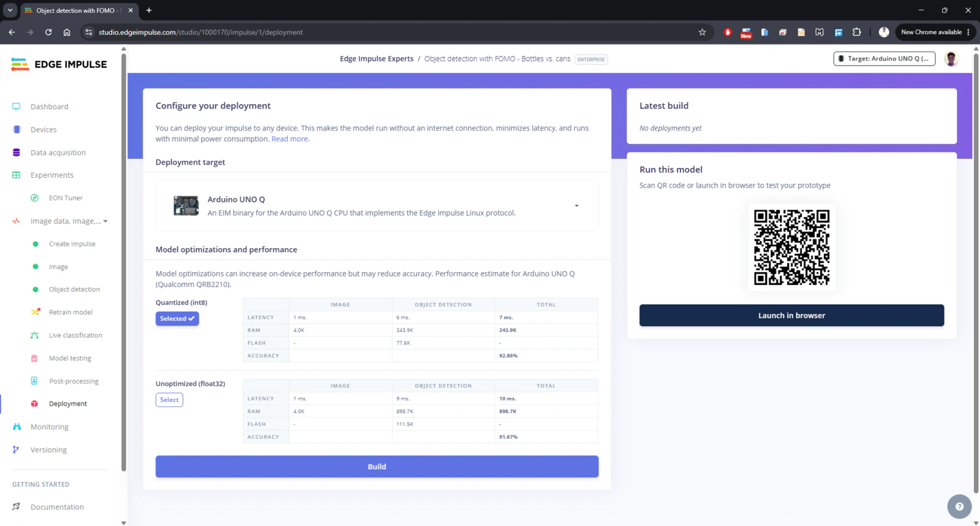Screen dimensions: 980x526
Task: Bookmark this page with star icon
Action: pos(703,32)
